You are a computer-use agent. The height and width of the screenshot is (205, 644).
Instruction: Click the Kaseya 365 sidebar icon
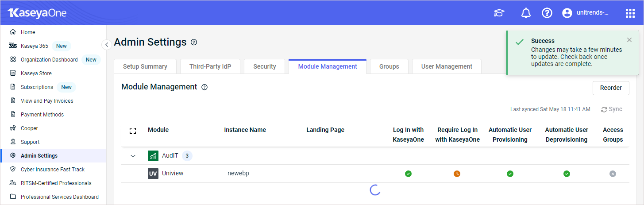tap(13, 46)
